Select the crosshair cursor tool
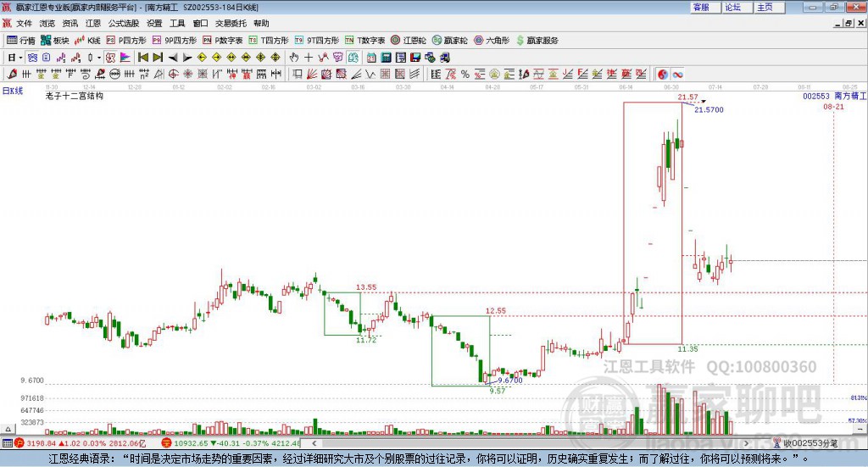 [x=309, y=58]
